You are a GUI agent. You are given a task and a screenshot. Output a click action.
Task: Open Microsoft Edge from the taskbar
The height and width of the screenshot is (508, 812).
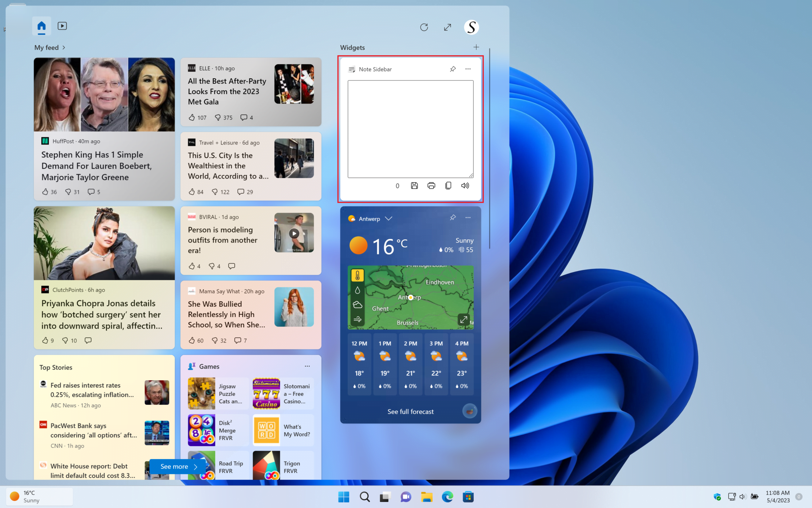pos(447,496)
